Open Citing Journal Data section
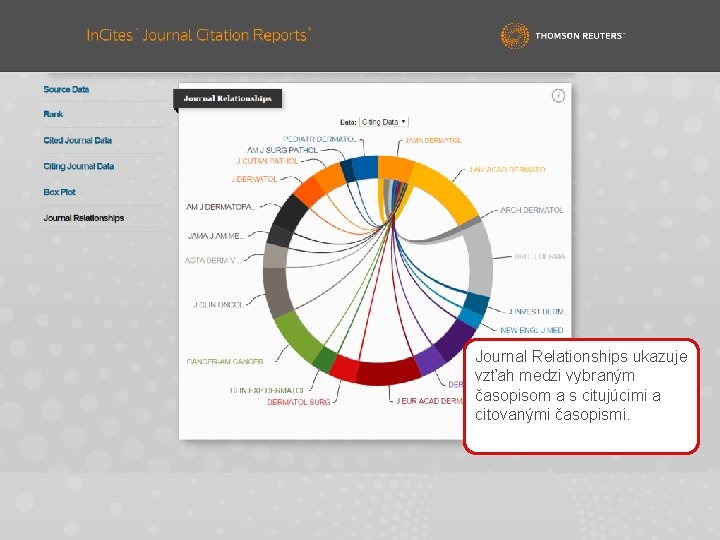 79,166
